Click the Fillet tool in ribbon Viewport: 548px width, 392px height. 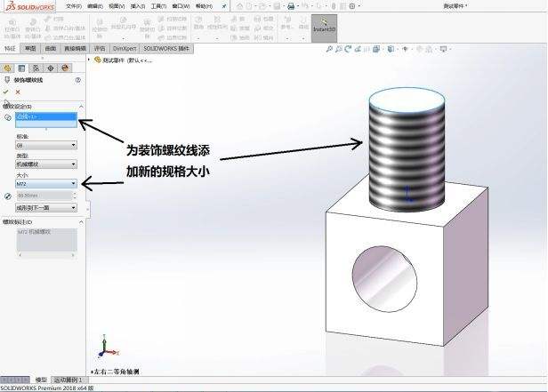click(198, 24)
